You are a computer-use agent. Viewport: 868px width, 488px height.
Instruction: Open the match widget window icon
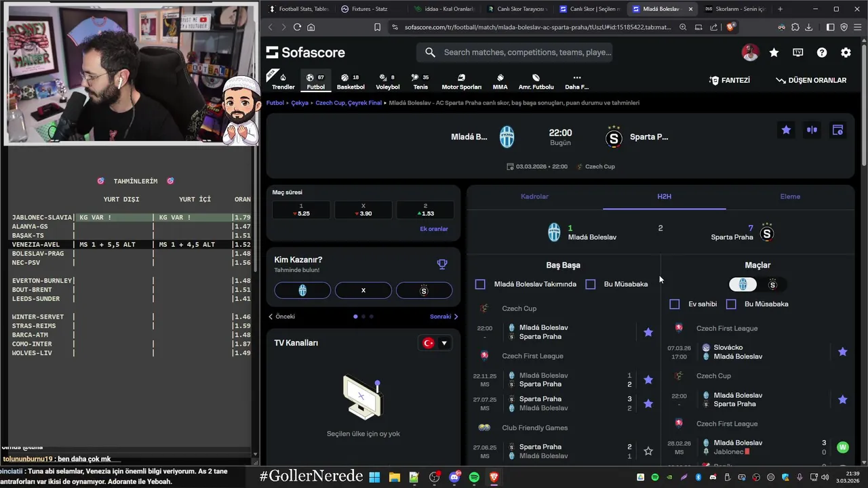(x=837, y=129)
